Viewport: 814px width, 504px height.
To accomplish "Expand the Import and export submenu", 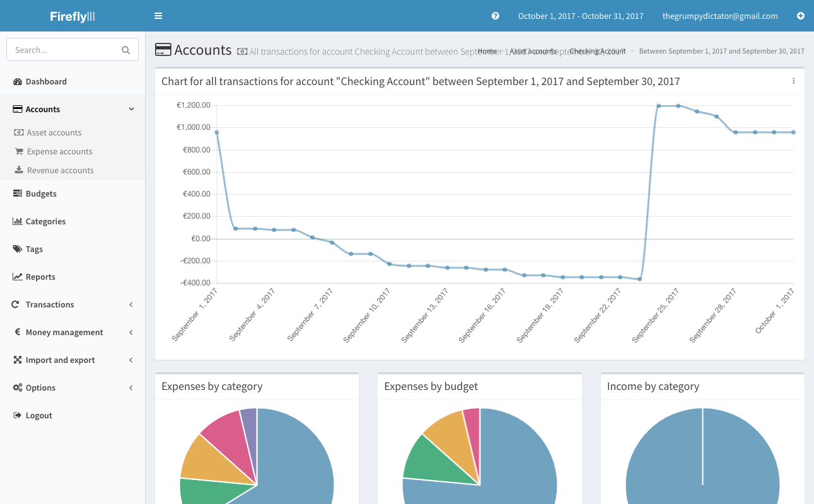I will [x=131, y=360].
